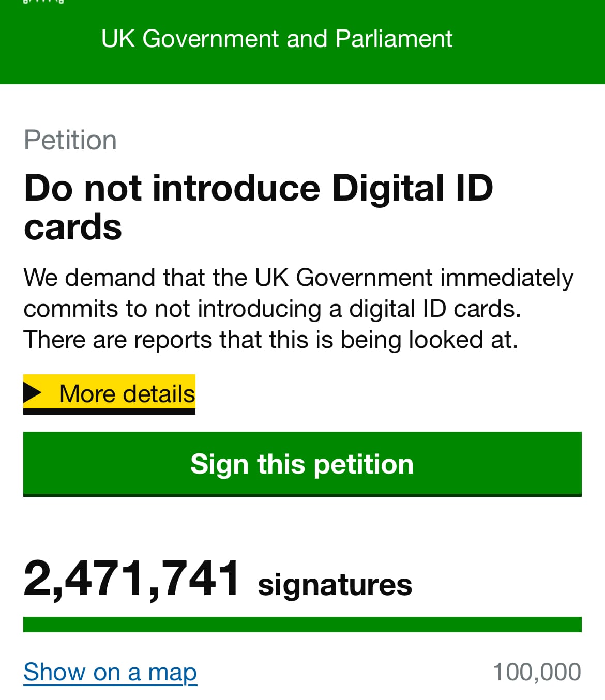Expand the More details disclosure triangle
This screenshot has width=605, height=700.
33,393
